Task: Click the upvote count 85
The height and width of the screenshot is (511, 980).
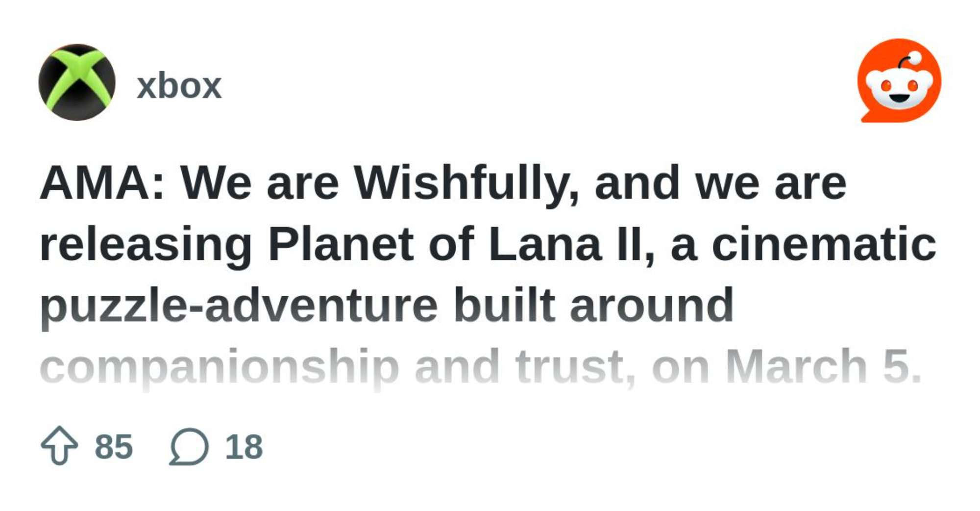Action: coord(114,447)
